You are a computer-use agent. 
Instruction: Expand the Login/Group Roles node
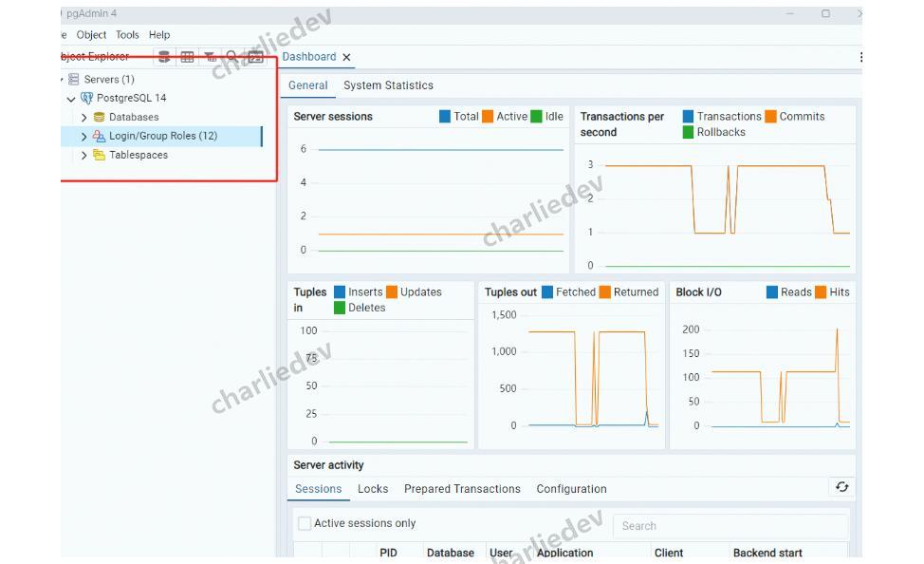(x=83, y=137)
